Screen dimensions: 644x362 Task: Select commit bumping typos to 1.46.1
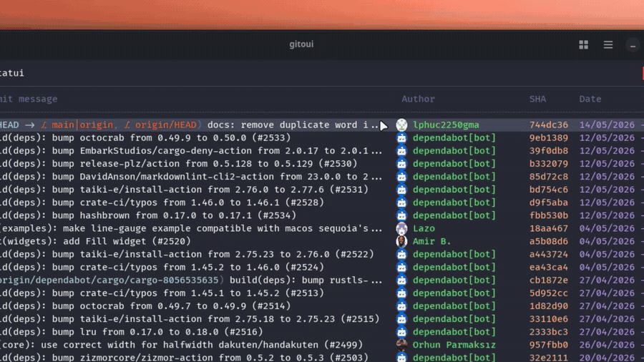point(162,202)
